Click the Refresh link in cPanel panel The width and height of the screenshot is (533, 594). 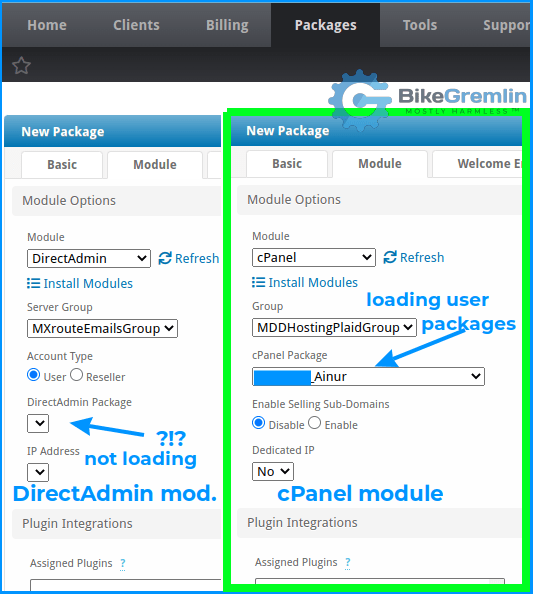[x=422, y=257]
